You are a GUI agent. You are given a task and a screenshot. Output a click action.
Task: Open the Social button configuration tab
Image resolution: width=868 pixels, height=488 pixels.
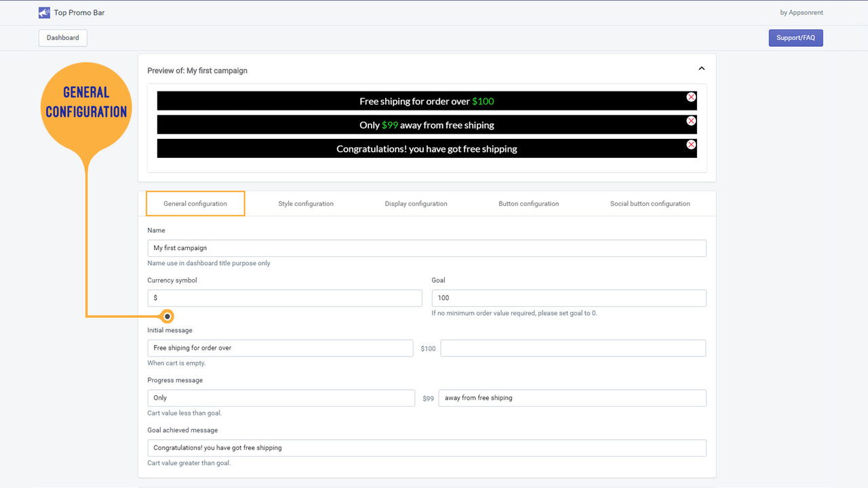click(x=650, y=203)
